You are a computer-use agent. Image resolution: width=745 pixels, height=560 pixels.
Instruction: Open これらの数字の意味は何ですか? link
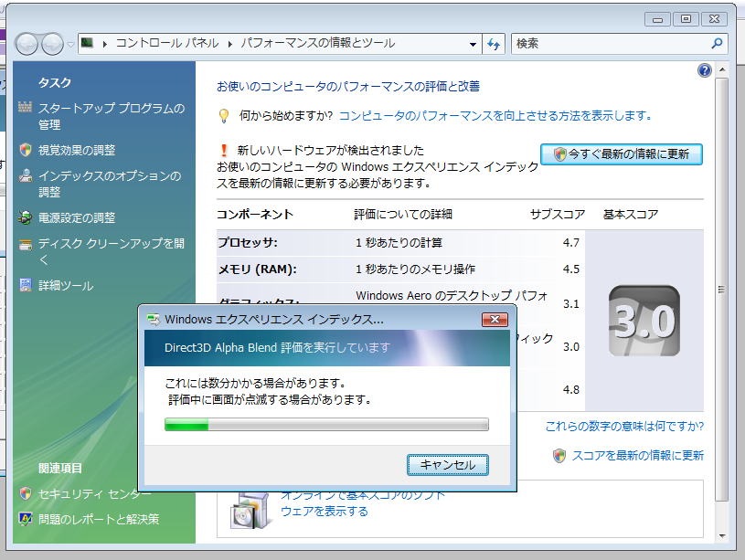point(624,426)
